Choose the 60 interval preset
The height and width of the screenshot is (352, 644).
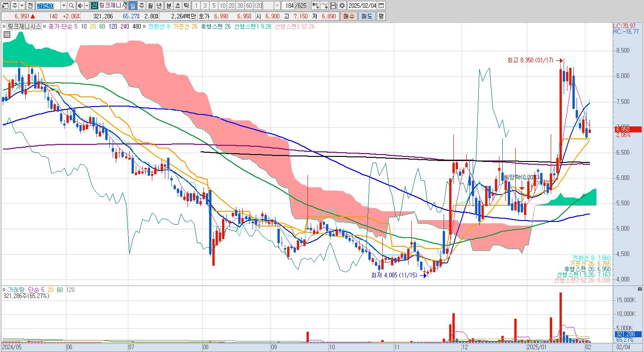pyautogui.click(x=249, y=6)
